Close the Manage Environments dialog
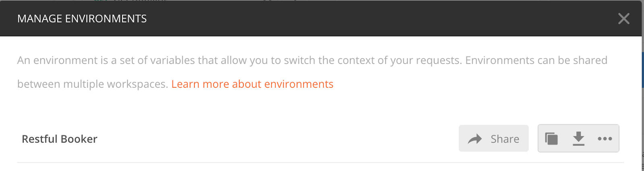Viewport: 644px width, 171px height. click(x=623, y=19)
